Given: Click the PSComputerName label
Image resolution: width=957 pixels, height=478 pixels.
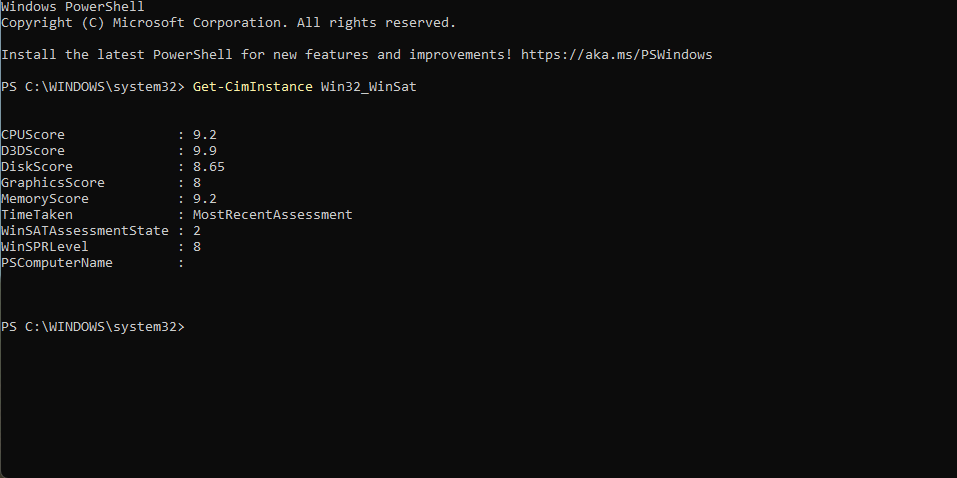Looking at the screenshot, I should (56, 262).
